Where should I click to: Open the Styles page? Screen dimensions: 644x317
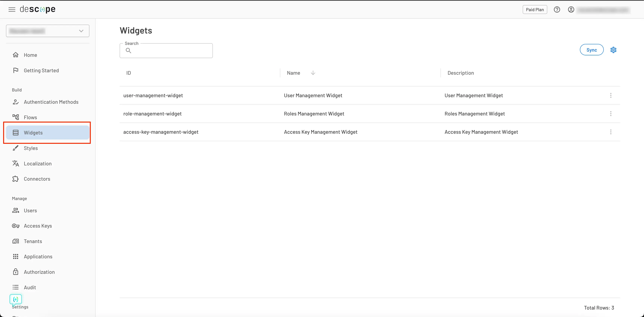31,148
